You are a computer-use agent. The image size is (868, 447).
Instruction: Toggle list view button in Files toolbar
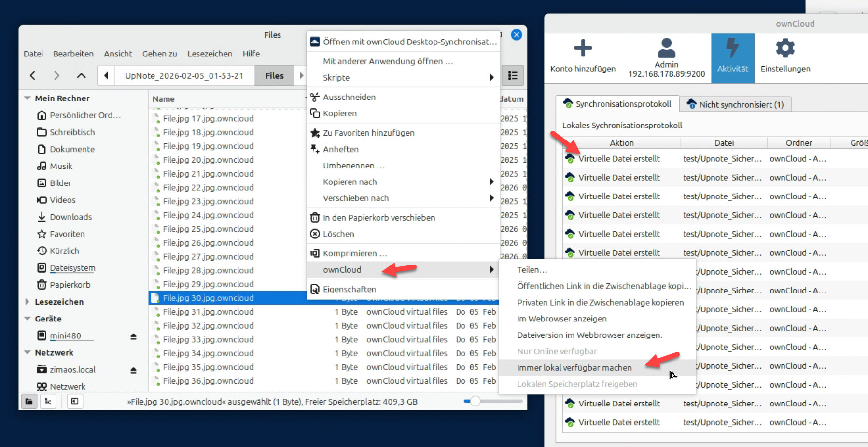tap(513, 76)
